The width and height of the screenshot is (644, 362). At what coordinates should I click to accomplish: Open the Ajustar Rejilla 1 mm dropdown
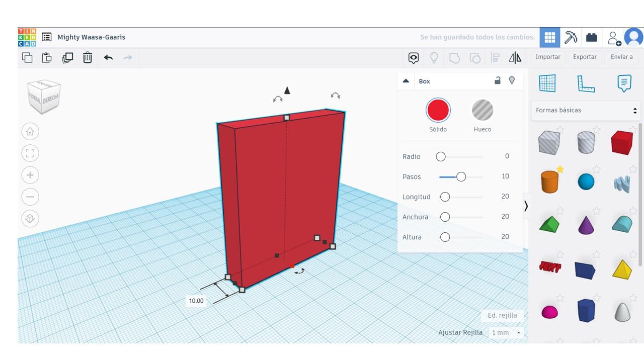(506, 333)
